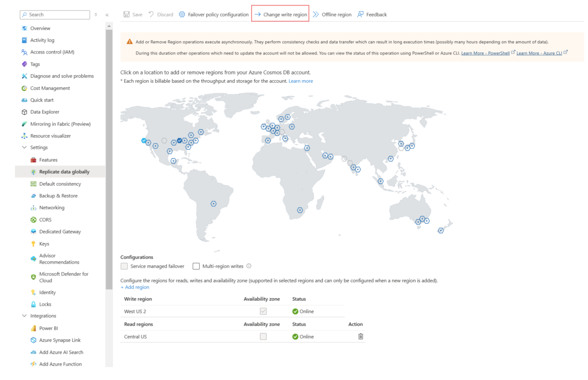Collapse the sidebar navigation pane
Image resolution: width=588 pixels, height=380 pixels.
coord(107,15)
